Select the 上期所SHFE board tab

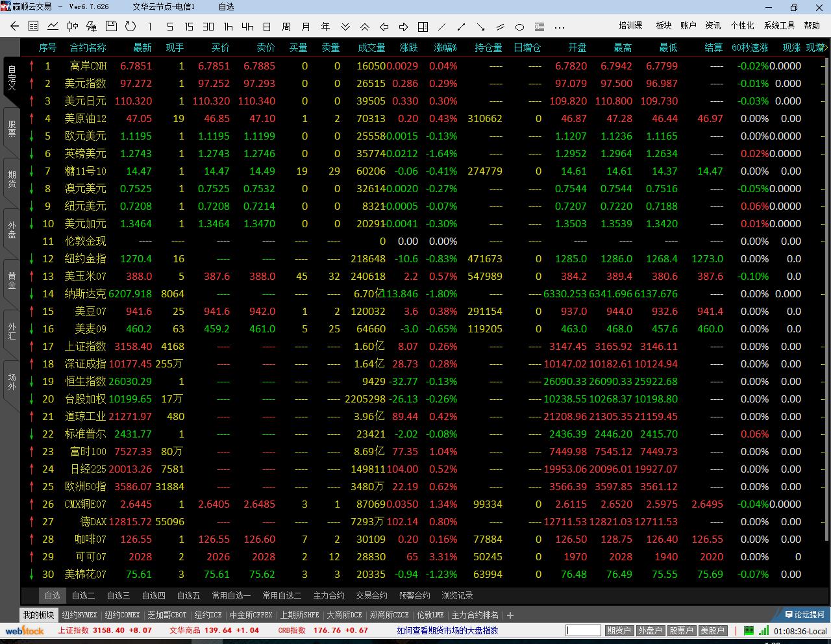(x=299, y=615)
